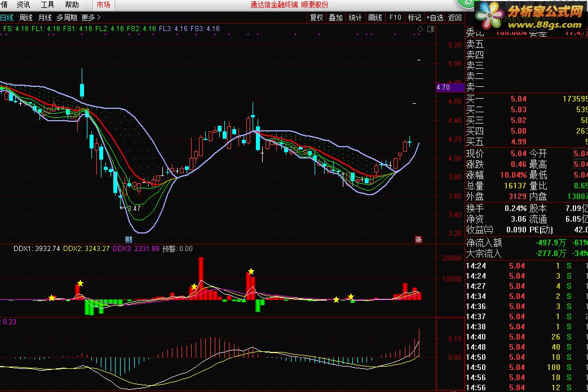Click the 净资 value 3.06
The width and height of the screenshot is (588, 392).
click(518, 219)
